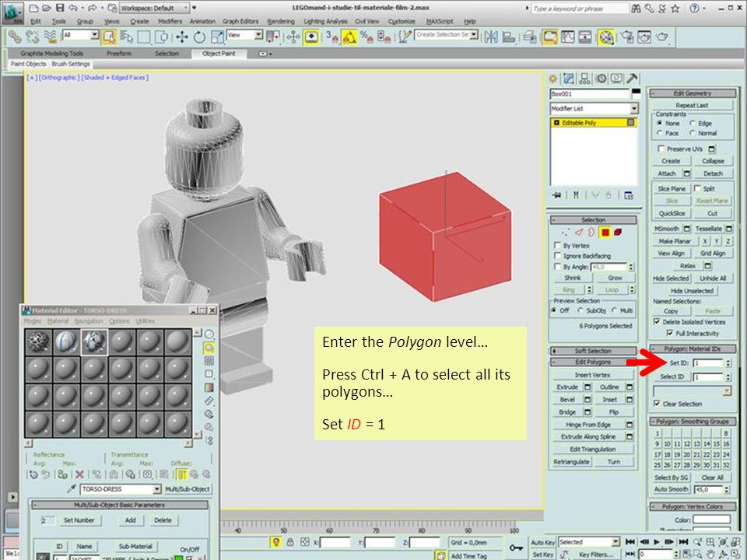Open the Display command panel tab
This screenshot has height=560, width=747.
616,79
